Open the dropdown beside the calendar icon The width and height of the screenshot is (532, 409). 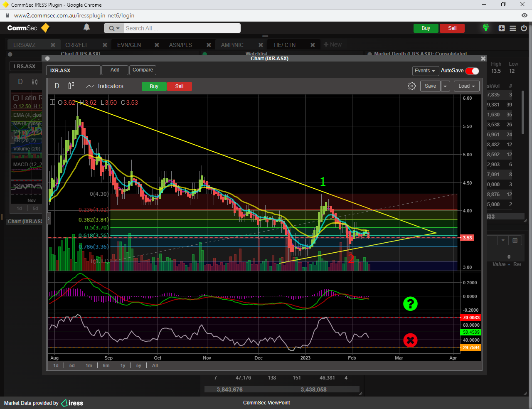coord(503,240)
